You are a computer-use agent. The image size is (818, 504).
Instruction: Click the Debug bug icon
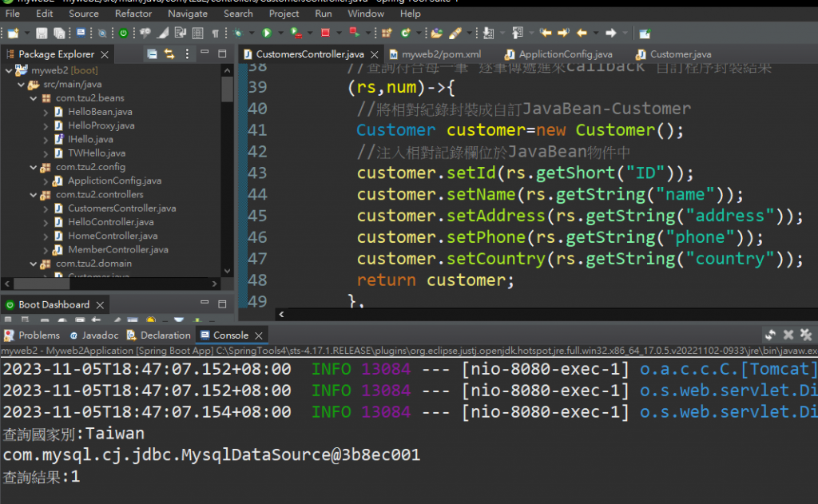click(x=238, y=33)
